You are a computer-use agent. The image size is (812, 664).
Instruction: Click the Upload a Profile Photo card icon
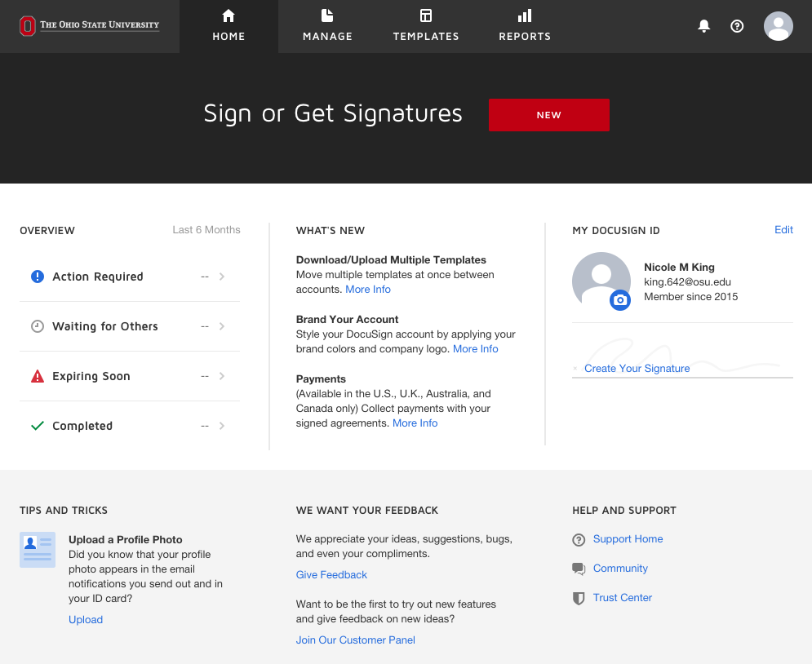[38, 550]
